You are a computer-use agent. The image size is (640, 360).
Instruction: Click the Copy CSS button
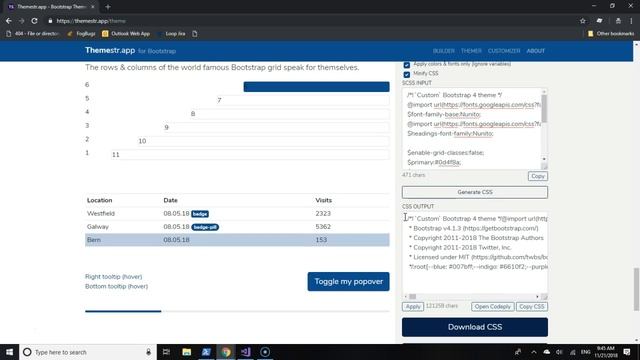click(x=532, y=307)
